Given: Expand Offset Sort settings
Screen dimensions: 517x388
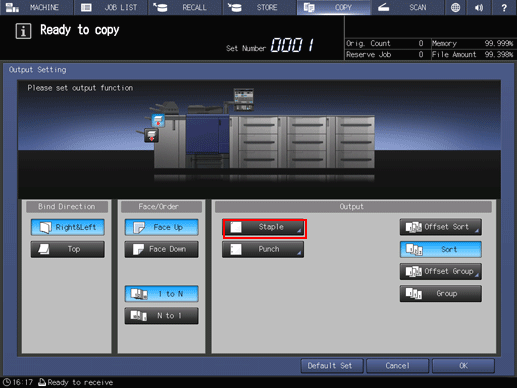Looking at the screenshot, I should (441, 227).
